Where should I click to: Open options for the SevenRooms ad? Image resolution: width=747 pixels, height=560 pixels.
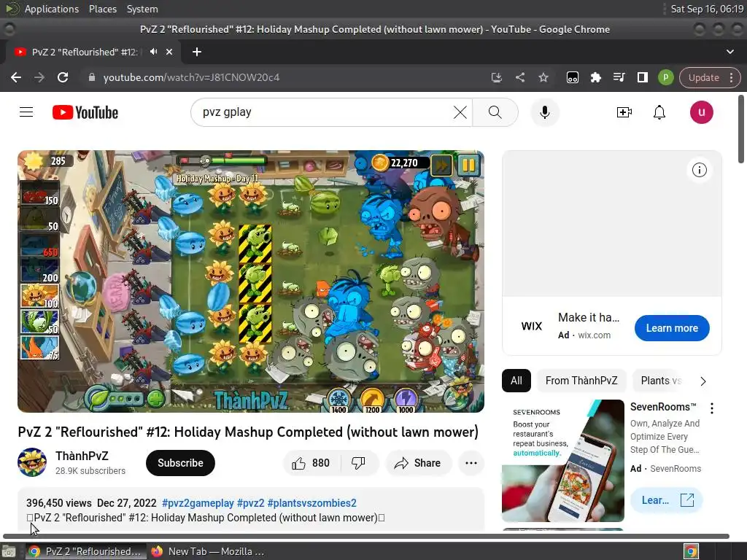pyautogui.click(x=712, y=408)
